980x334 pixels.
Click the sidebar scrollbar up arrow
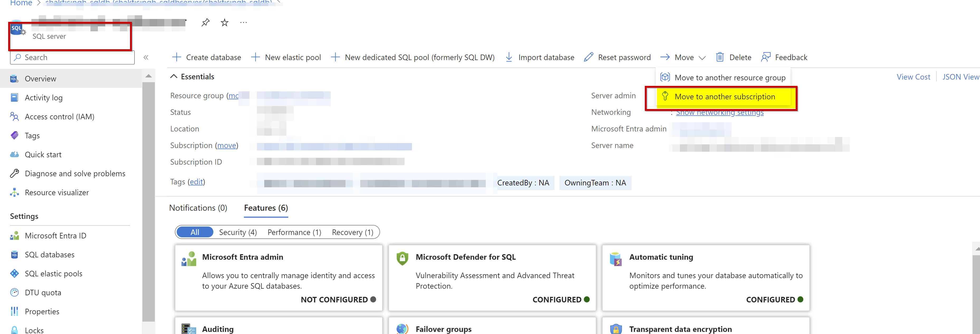pyautogui.click(x=149, y=76)
